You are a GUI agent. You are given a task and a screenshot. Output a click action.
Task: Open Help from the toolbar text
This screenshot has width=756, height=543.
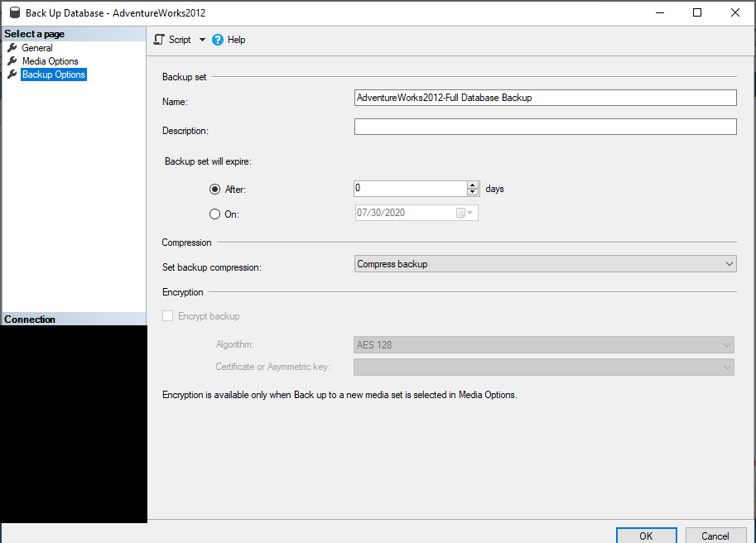[236, 40]
